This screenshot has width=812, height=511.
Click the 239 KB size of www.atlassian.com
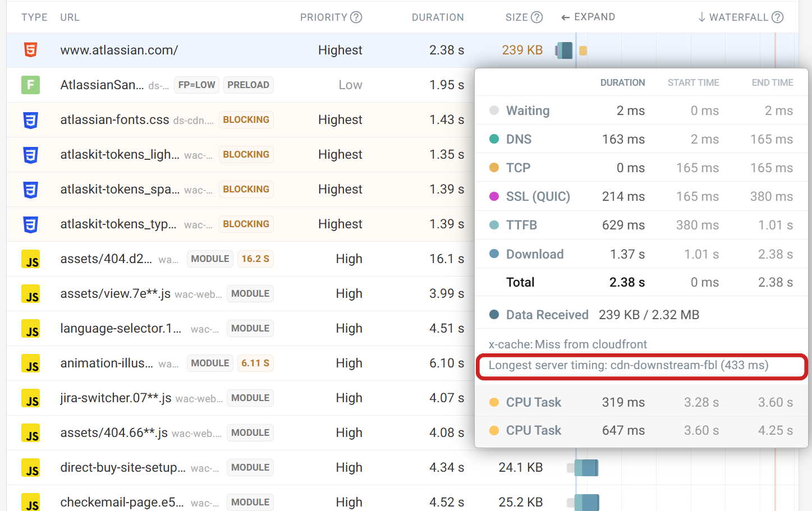tap(522, 50)
